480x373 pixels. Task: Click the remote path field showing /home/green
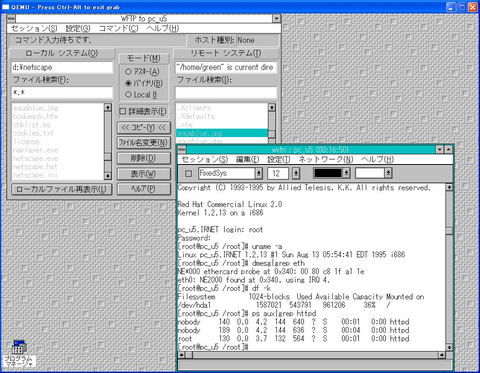tap(226, 67)
